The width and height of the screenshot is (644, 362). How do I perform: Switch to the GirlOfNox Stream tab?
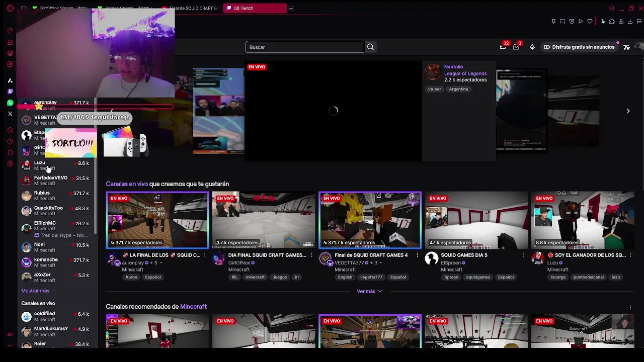pos(59,8)
